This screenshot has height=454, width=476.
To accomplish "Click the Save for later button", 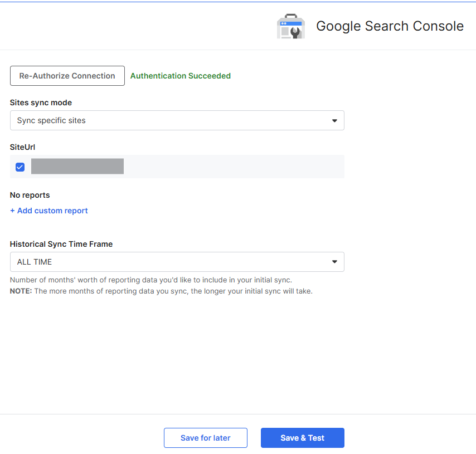I will [205, 438].
